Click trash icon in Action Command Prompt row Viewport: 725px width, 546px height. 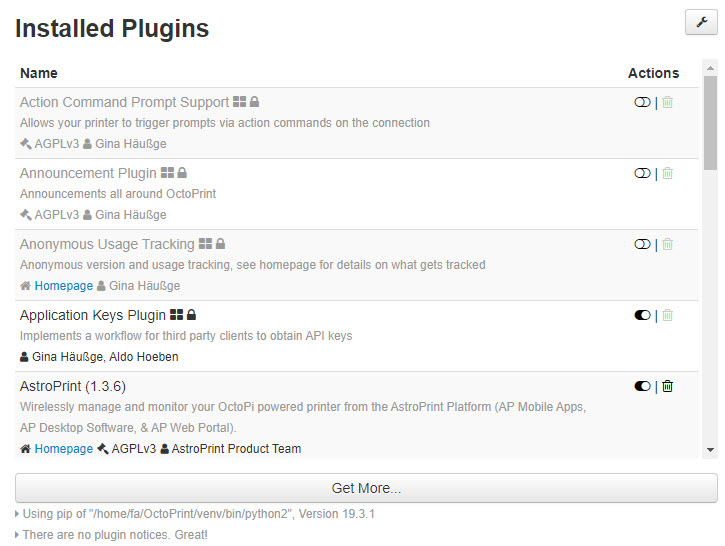(x=667, y=102)
